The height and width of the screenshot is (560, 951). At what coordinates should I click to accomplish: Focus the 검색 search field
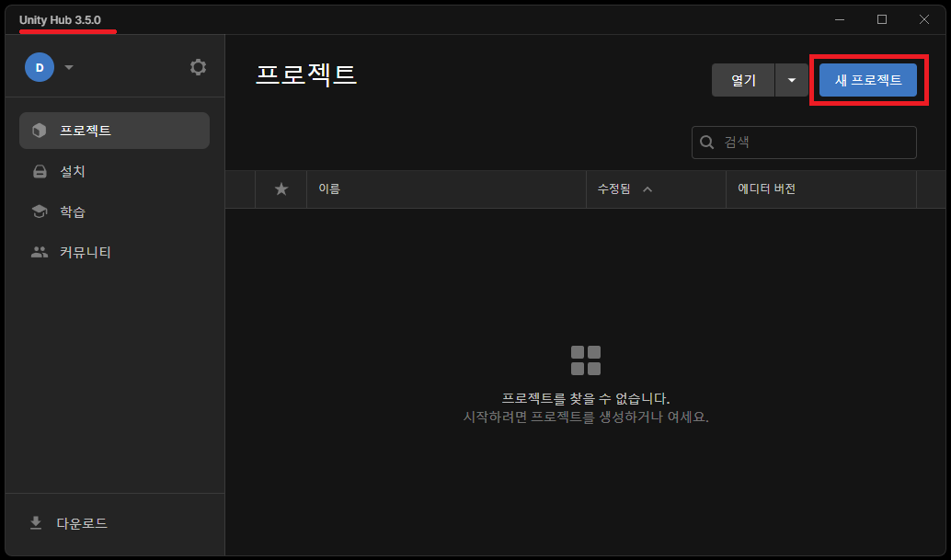tap(804, 143)
